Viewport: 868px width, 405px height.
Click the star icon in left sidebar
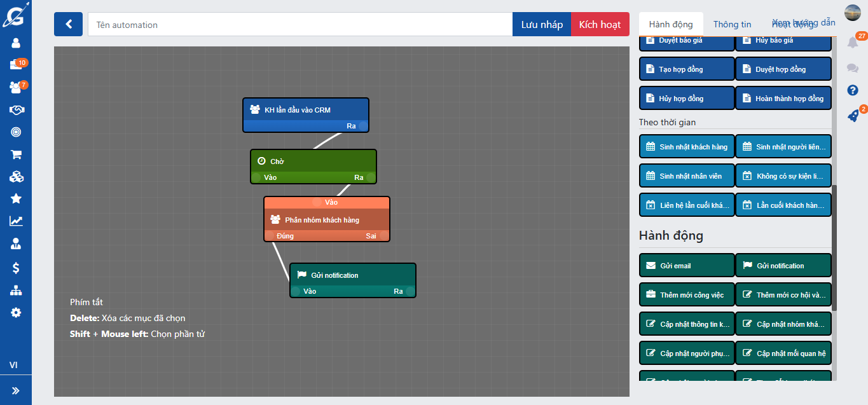pos(16,199)
